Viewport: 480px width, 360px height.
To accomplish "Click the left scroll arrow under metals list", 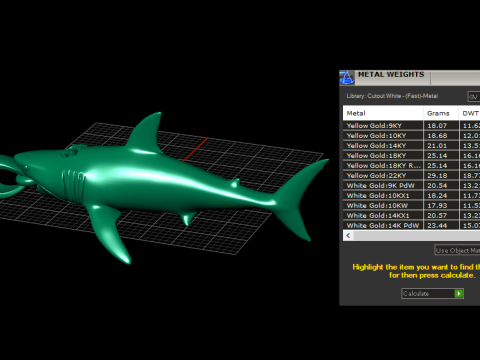I will 348,236.
